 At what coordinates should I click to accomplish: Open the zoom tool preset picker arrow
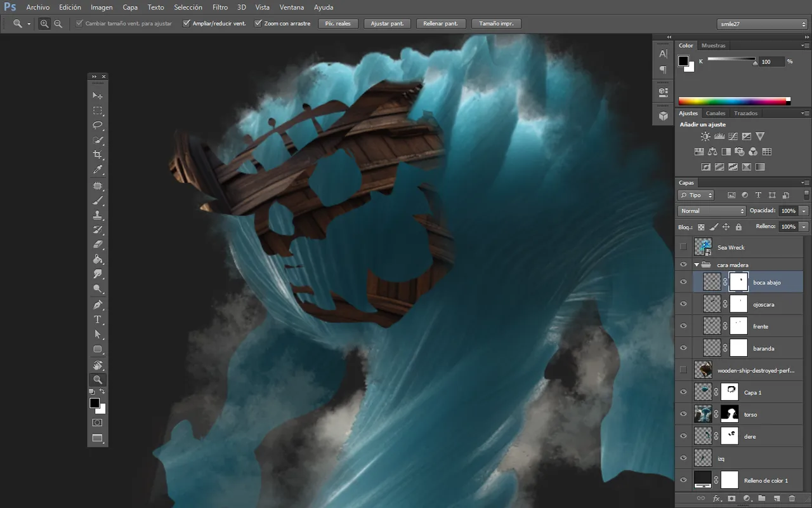tap(29, 24)
